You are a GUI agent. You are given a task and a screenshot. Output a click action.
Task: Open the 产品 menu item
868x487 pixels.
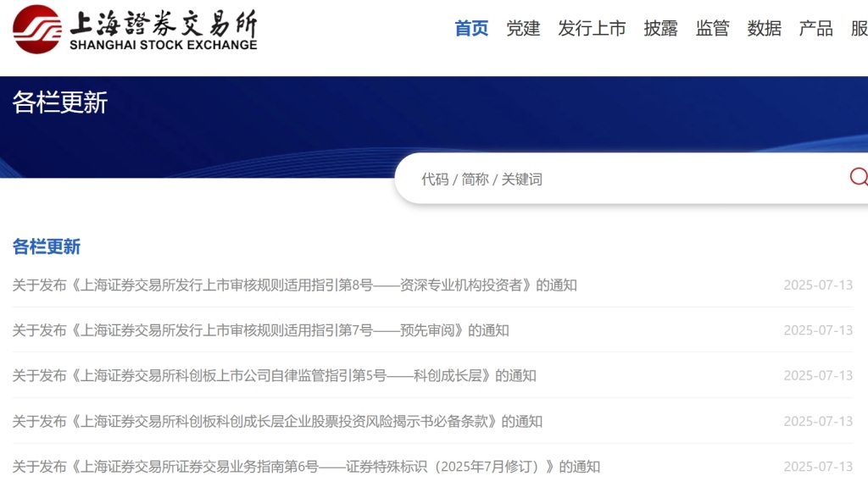(x=816, y=28)
